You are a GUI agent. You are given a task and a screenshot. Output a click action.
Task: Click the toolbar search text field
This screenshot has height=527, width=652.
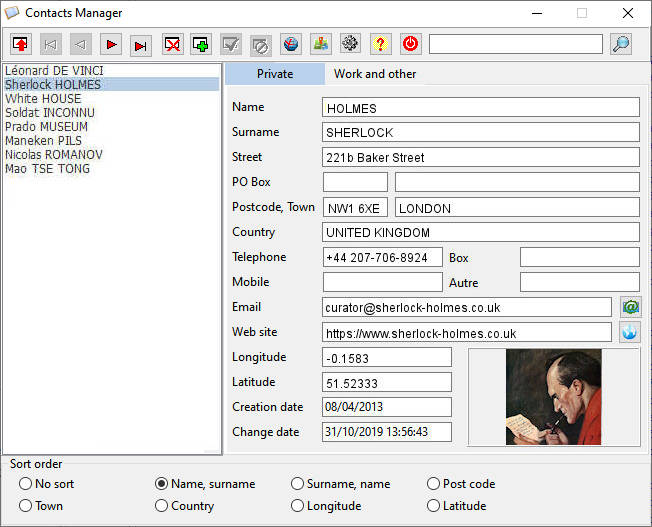(516, 44)
